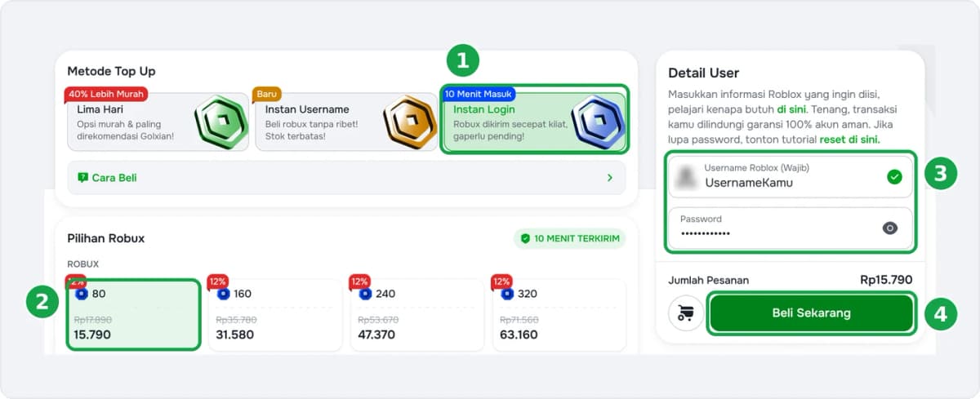980x399 pixels.
Task: Click the Pilihan Robux heading
Action: pyautogui.click(x=105, y=238)
